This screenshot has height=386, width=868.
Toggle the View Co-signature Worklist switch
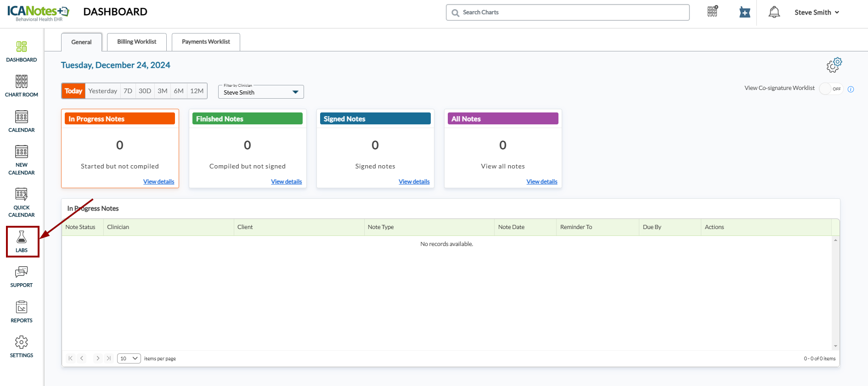point(831,89)
